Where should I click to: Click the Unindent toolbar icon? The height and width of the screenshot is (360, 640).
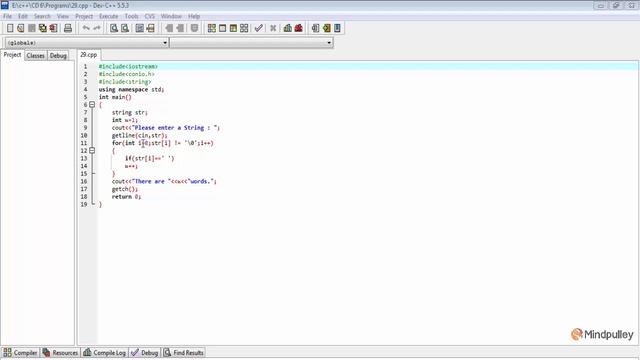click(x=180, y=28)
